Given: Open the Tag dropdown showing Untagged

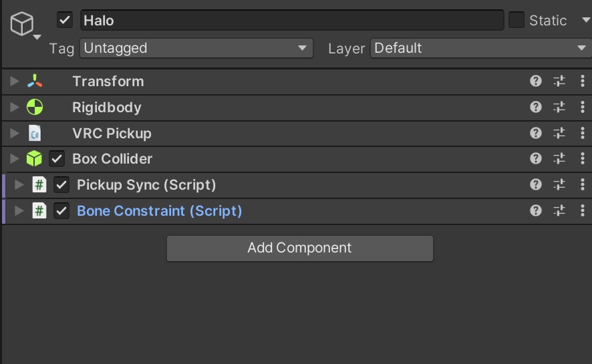Looking at the screenshot, I should pyautogui.click(x=196, y=48).
